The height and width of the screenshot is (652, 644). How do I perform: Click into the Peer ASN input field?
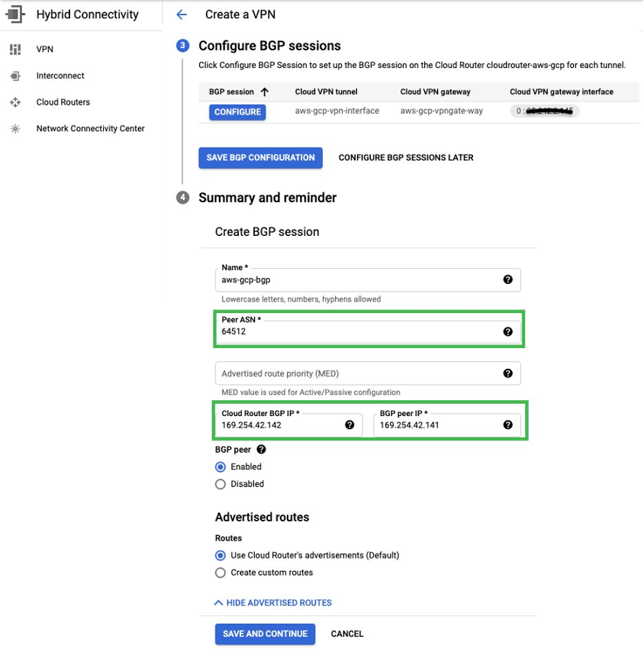click(x=359, y=332)
